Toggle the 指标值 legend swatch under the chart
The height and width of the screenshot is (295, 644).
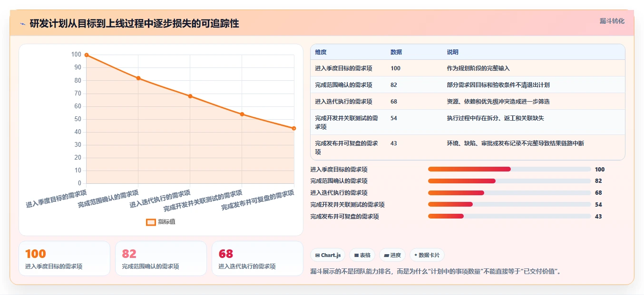click(151, 222)
